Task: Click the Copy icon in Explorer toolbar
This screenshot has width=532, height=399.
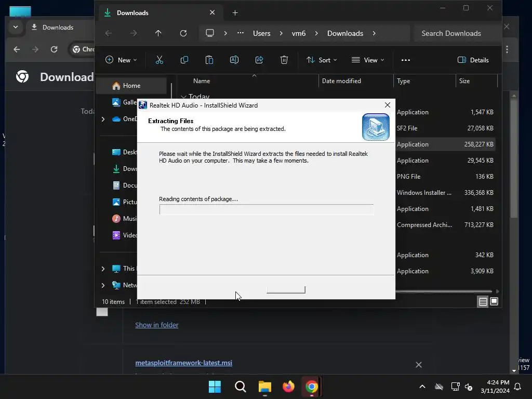Action: point(184,60)
